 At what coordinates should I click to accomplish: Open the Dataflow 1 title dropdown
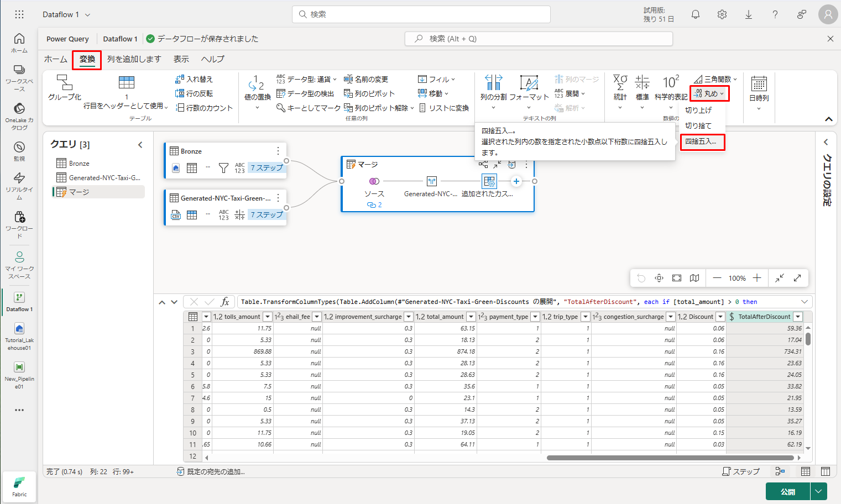coord(87,15)
